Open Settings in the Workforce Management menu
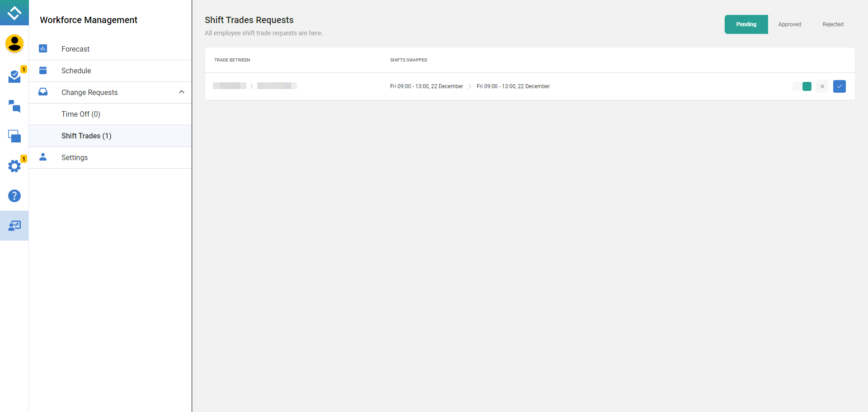 (75, 157)
